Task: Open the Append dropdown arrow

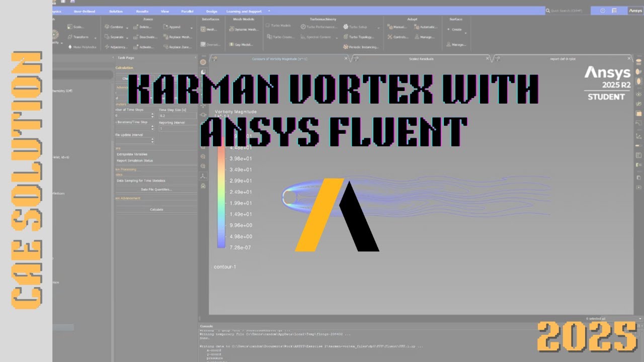Action: (191, 27)
